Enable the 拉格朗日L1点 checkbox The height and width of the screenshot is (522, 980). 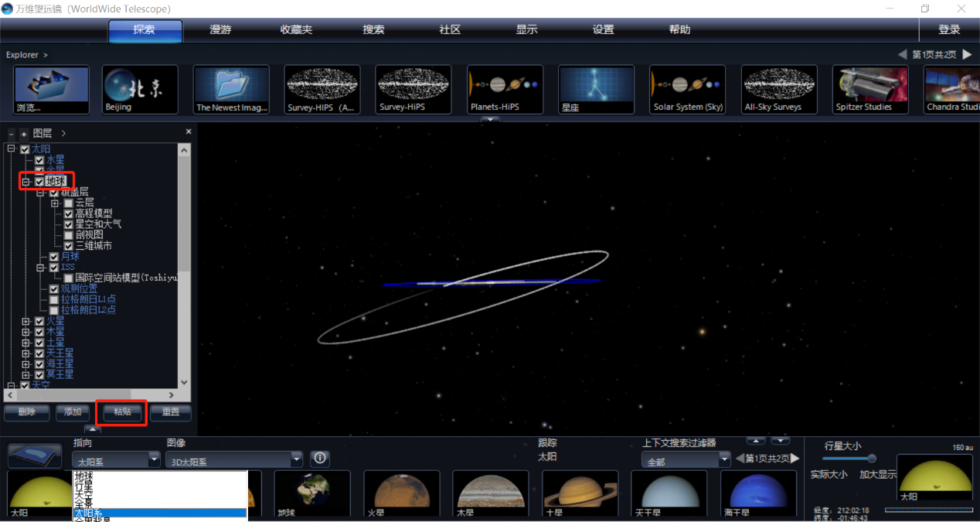[54, 299]
